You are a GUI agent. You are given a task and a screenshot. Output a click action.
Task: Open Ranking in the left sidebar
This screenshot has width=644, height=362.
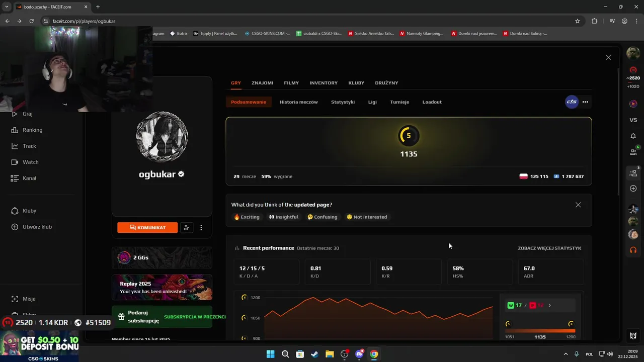[27, 130]
